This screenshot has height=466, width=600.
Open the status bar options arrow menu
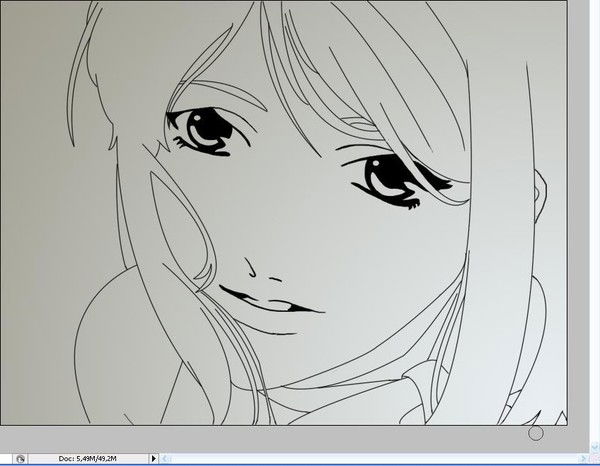(153, 458)
